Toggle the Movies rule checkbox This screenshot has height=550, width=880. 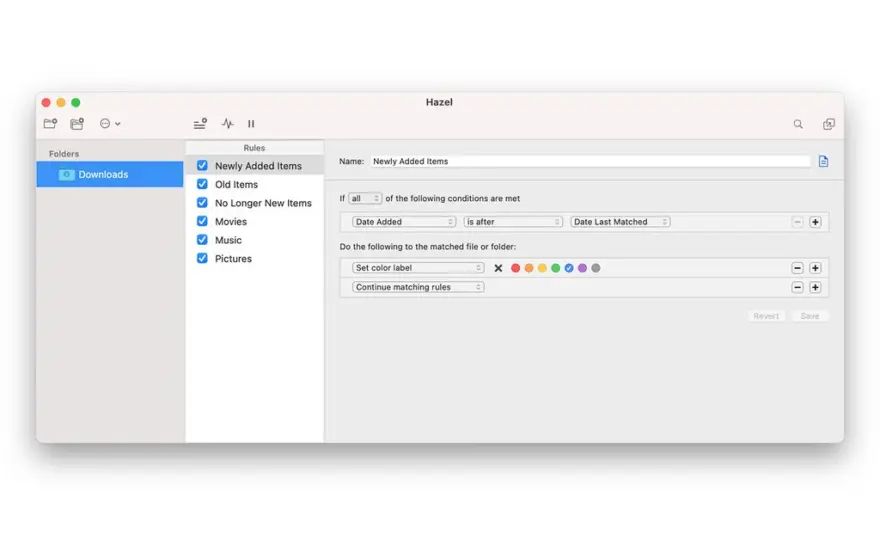(x=202, y=221)
